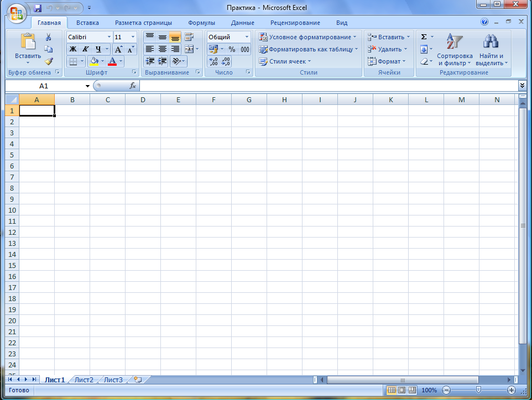532x400 pixels.
Task: Click the Cut scissors icon
Action: tap(49, 37)
